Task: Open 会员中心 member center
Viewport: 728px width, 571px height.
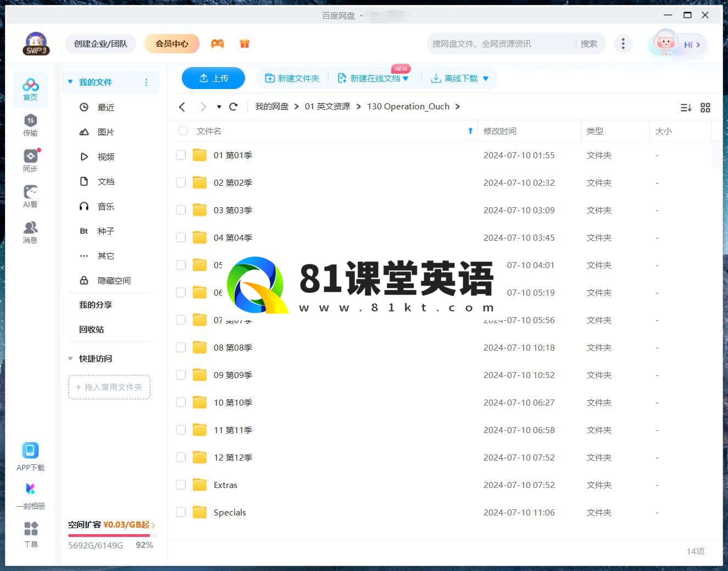Action: click(172, 43)
